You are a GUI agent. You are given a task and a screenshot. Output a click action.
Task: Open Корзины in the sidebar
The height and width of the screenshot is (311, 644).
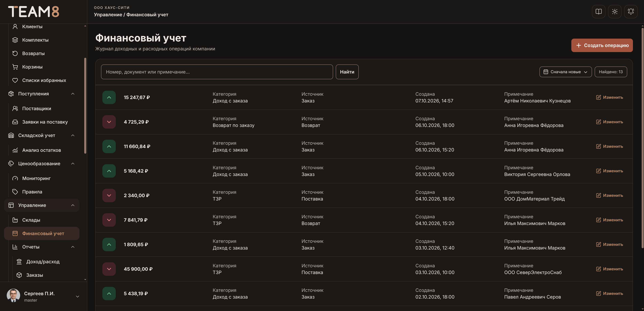tap(42, 67)
